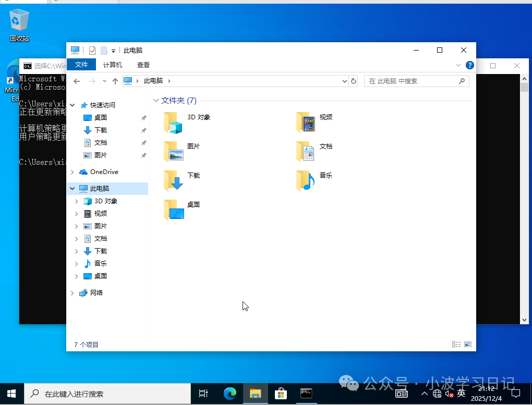Viewport: 532px width, 405px height.
Task: Collapse the 文件夹 (7) group header
Action: point(156,100)
